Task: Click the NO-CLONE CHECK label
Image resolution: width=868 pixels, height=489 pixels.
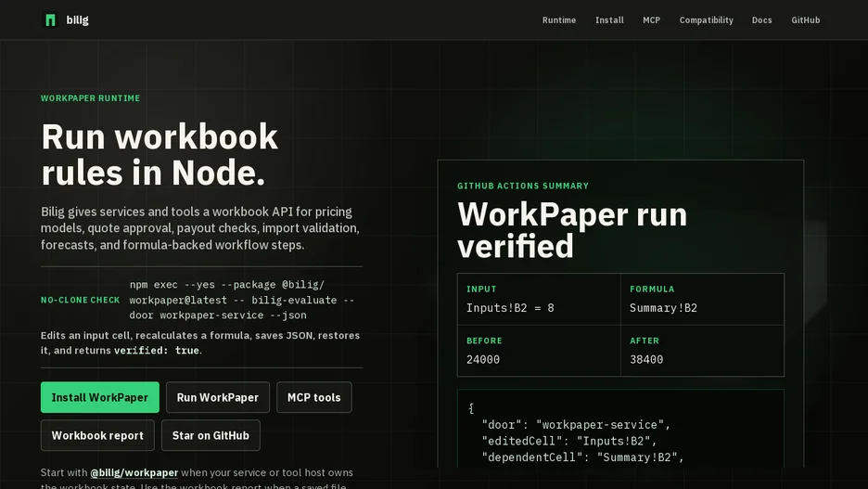Action: 81,300
